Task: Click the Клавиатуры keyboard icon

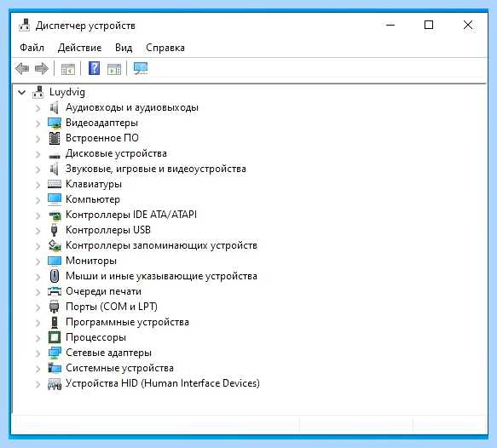Action: 55,184
